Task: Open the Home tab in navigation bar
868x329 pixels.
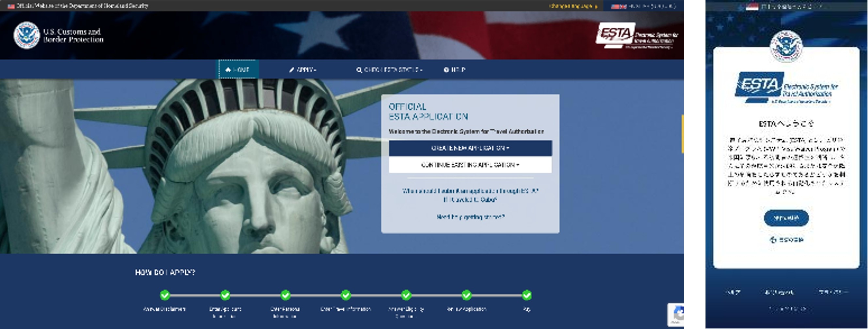Action: [x=238, y=70]
